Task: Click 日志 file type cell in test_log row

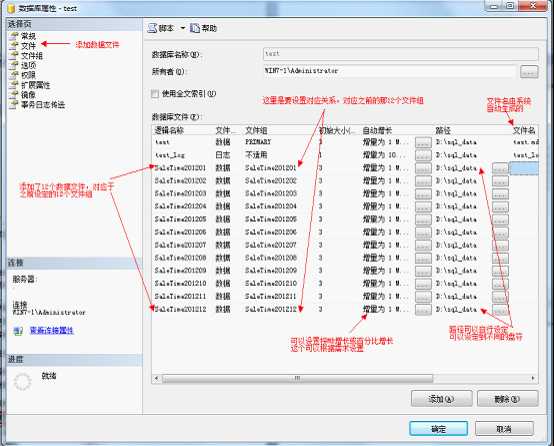Action: pos(223,155)
